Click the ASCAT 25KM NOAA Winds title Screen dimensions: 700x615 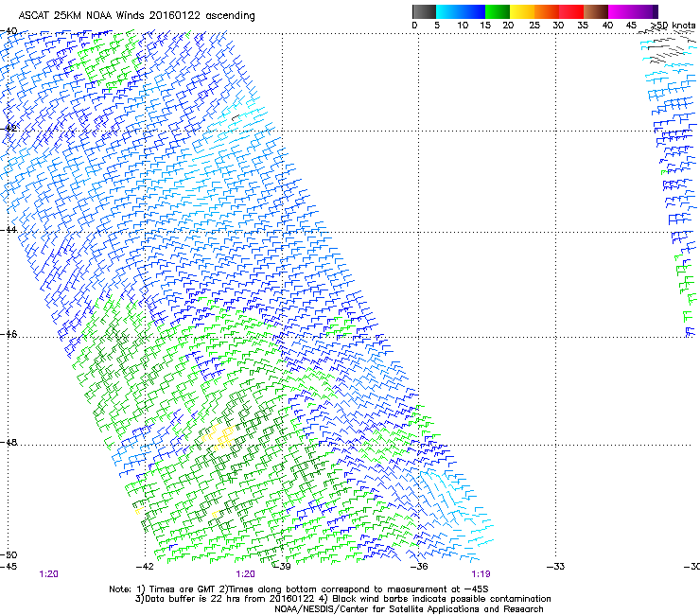point(136,16)
